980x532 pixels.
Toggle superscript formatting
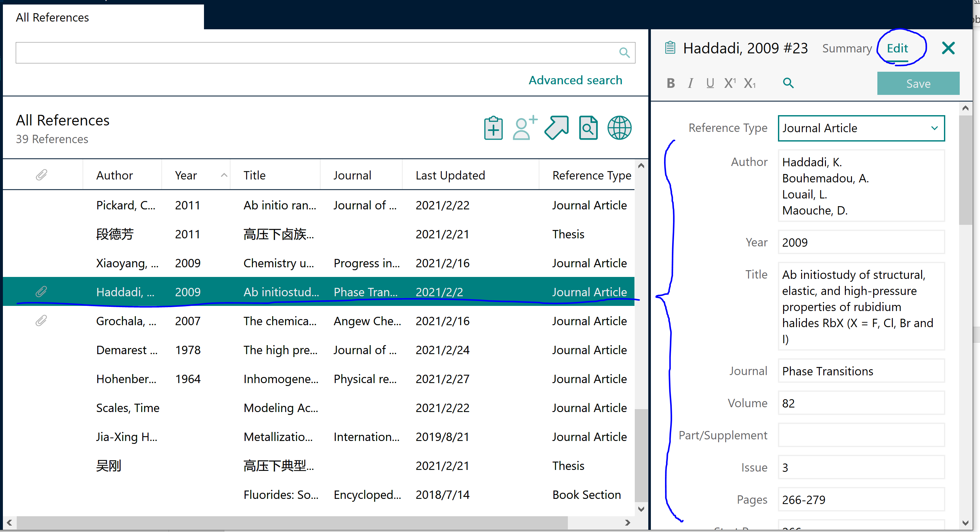[x=730, y=83]
